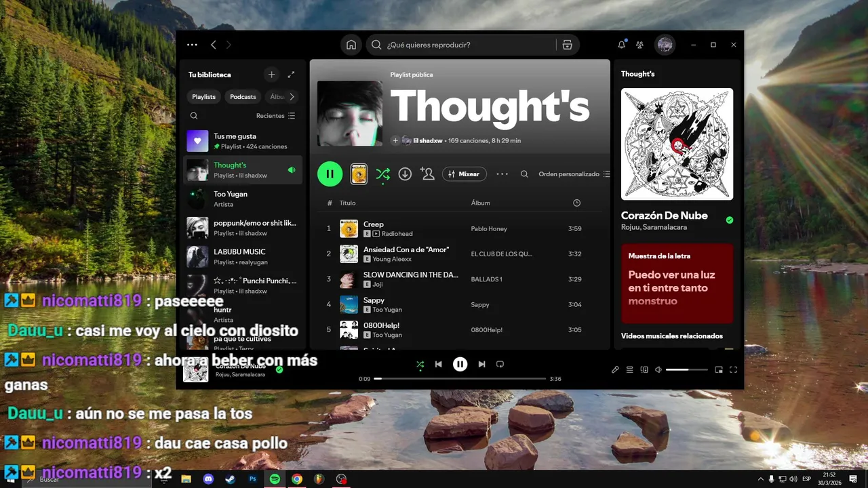The width and height of the screenshot is (868, 488).
Task: Search within the playlist magnifier
Action: (524, 174)
